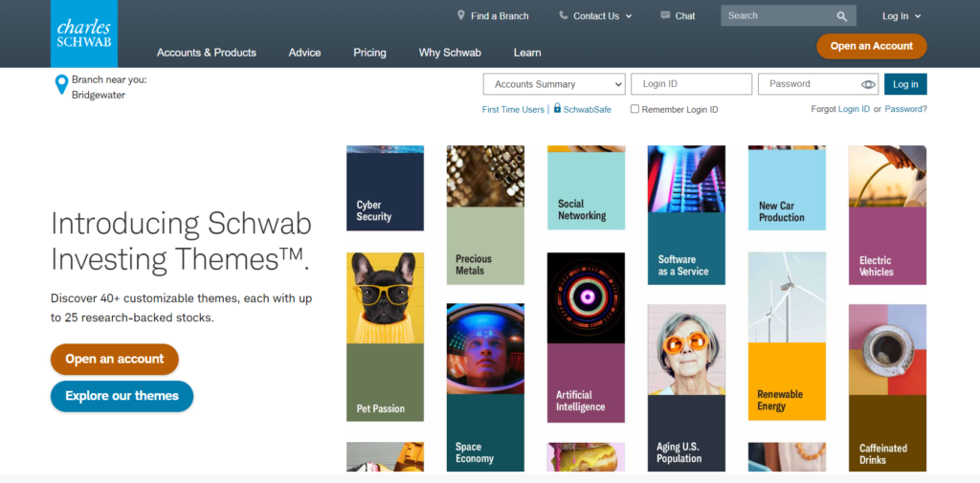Focus the Login ID input field

[691, 84]
